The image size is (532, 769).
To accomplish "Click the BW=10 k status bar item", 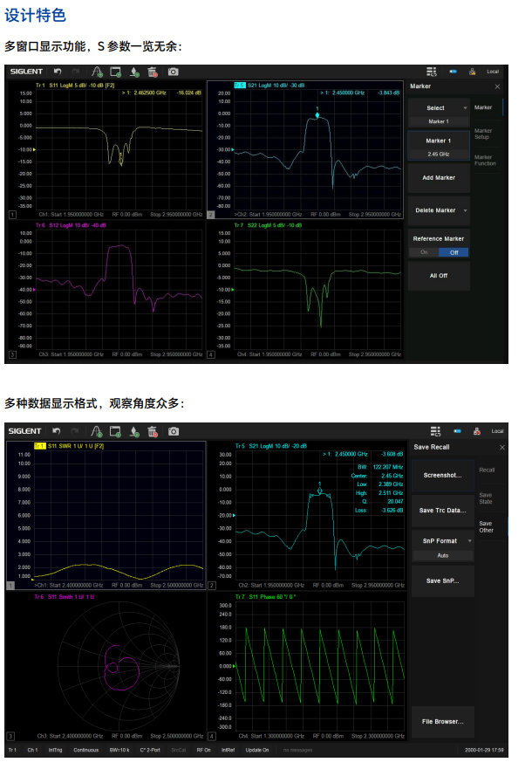I will (x=119, y=750).
